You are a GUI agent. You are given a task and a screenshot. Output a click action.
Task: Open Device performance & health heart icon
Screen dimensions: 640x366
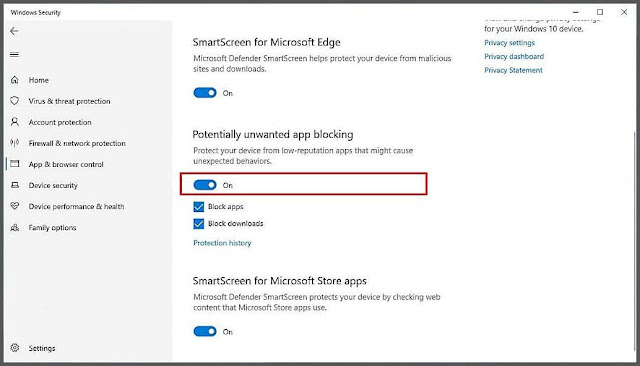click(15, 206)
